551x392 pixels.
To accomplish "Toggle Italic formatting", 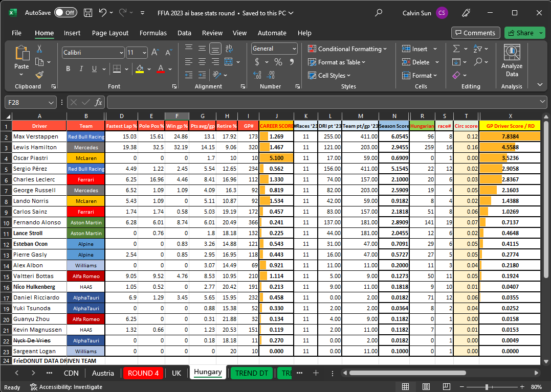I will (x=81, y=69).
